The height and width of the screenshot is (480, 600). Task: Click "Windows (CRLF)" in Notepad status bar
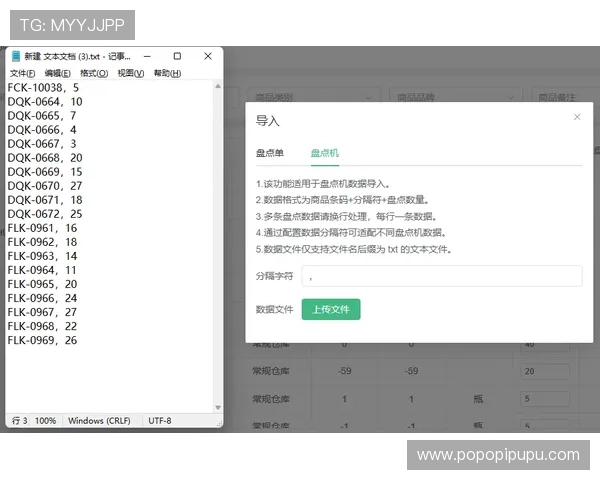pos(99,421)
